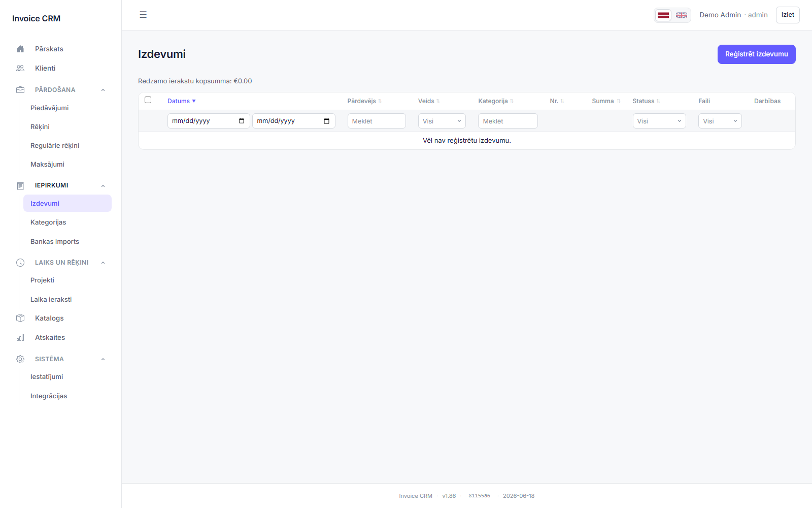Screen dimensions: 812x508
Task: Click the first date filter field
Action: point(209,121)
